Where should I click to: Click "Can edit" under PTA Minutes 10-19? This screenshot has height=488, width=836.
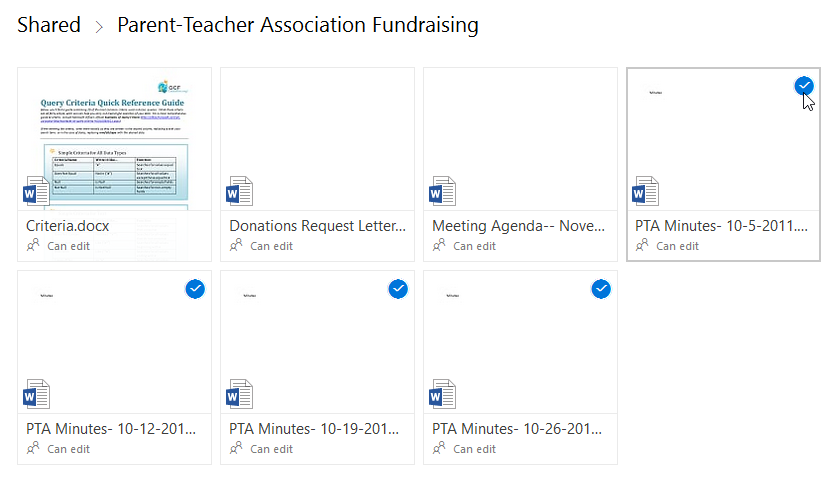(x=271, y=449)
